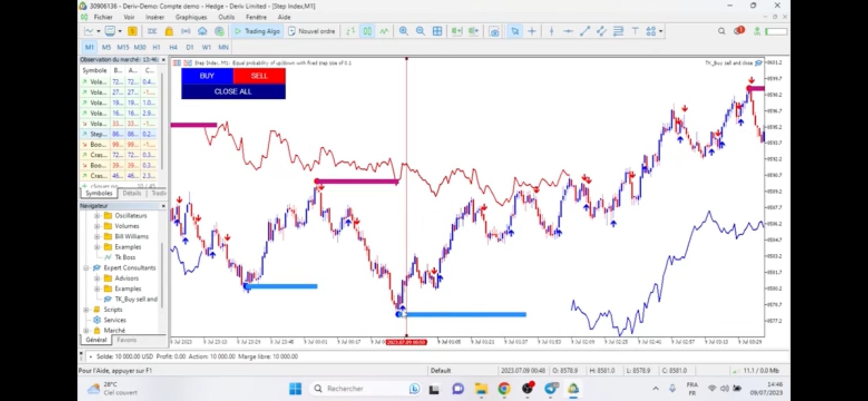Select the crosshair cursor tool

point(532,32)
